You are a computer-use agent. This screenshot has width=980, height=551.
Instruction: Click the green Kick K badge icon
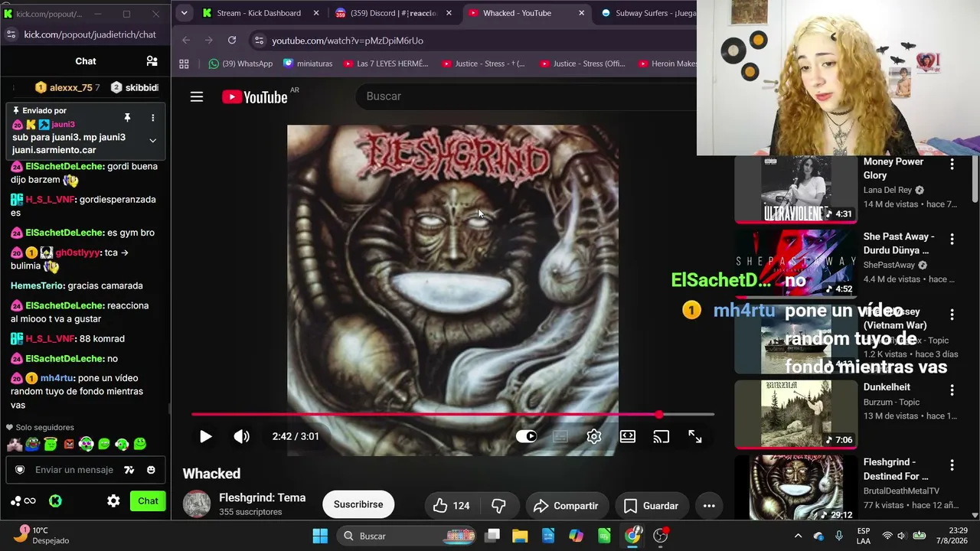[x=55, y=501]
